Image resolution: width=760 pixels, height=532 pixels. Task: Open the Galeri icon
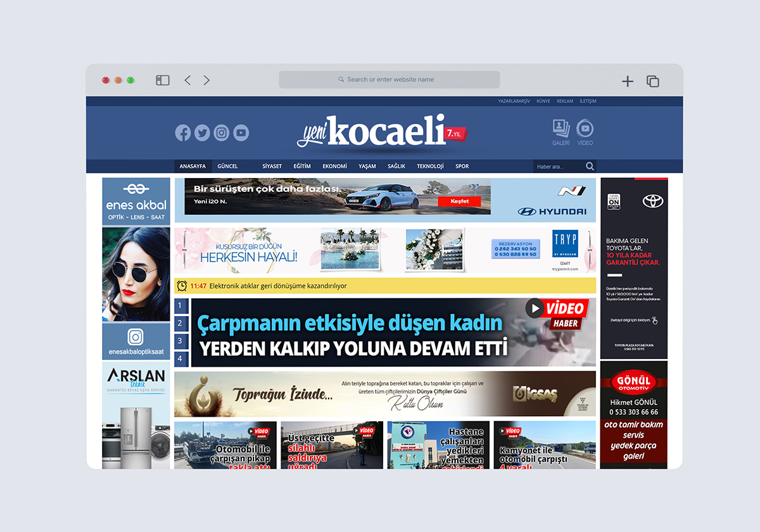click(x=561, y=132)
